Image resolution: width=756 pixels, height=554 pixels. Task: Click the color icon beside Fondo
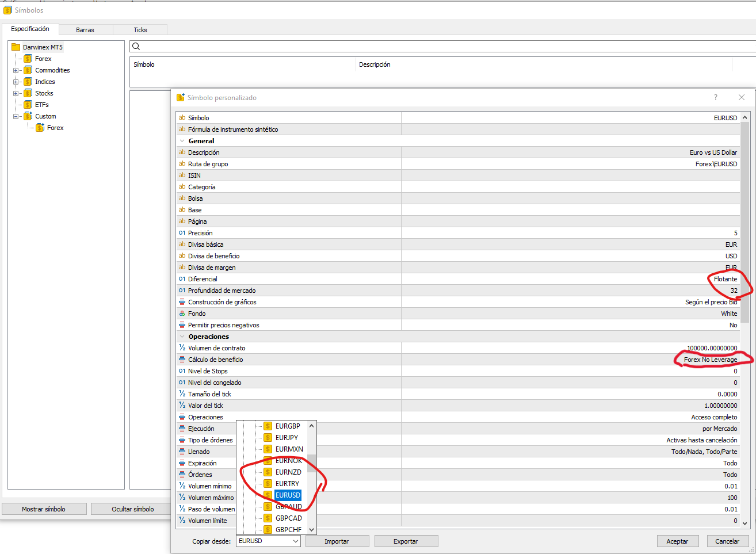click(182, 314)
